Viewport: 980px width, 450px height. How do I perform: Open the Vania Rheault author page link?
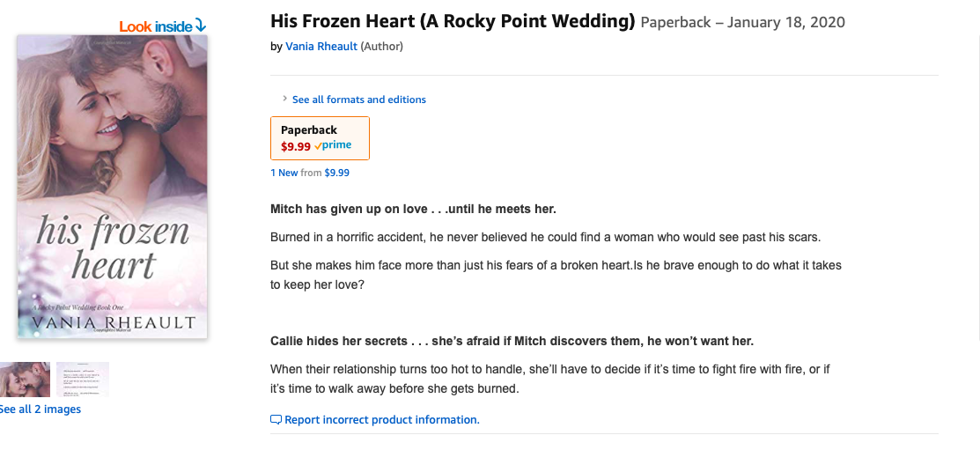point(321,47)
